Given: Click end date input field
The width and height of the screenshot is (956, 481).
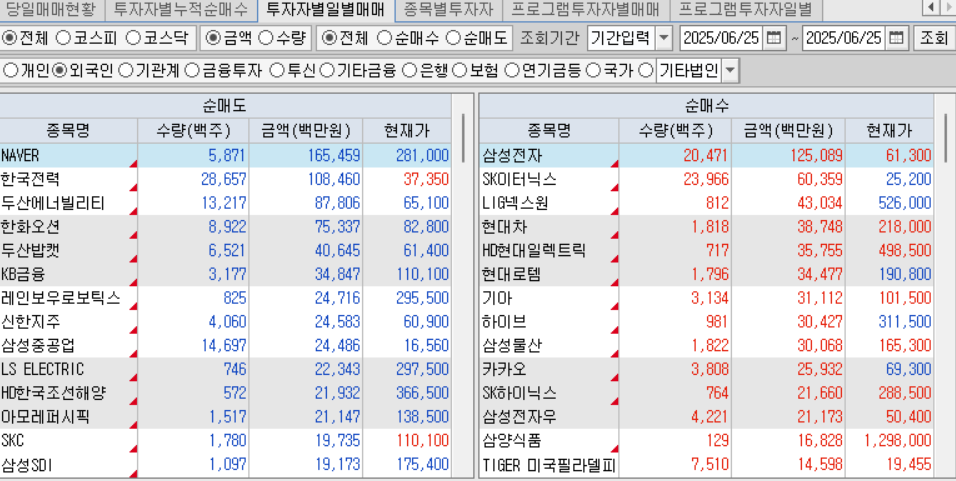Looking at the screenshot, I should [x=844, y=38].
